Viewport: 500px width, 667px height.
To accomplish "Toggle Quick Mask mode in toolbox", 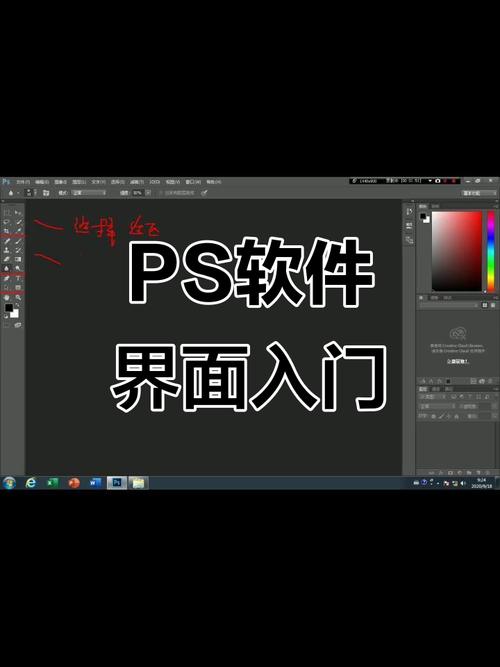I will click(7, 325).
